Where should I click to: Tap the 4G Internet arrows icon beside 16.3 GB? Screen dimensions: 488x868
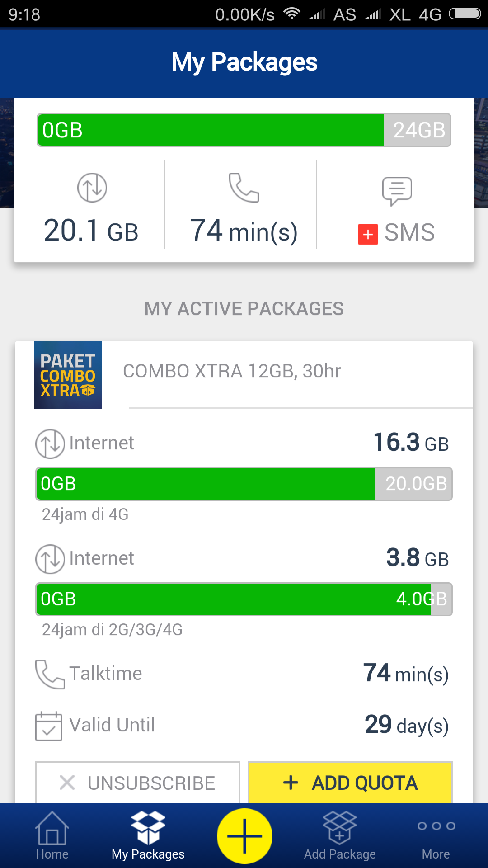click(x=50, y=443)
